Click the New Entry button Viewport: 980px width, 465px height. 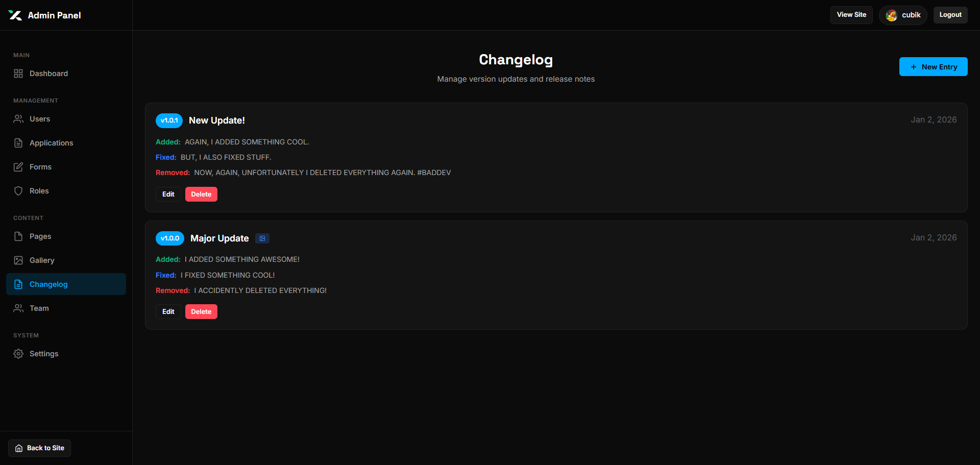coord(933,67)
